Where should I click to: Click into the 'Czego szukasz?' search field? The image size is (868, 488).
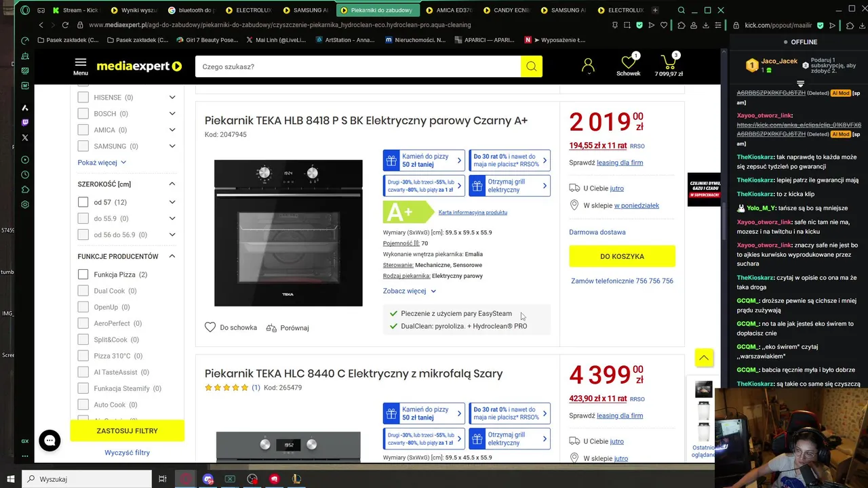pyautogui.click(x=358, y=66)
